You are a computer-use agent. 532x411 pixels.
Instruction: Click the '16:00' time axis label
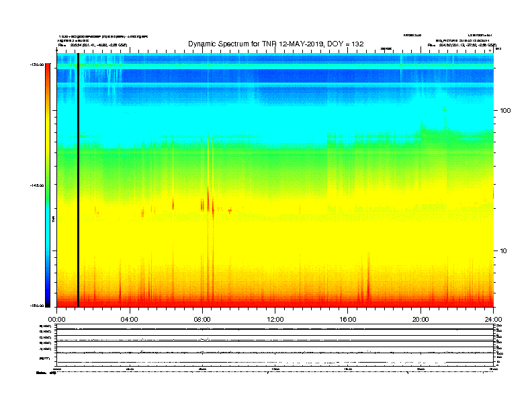click(348, 320)
